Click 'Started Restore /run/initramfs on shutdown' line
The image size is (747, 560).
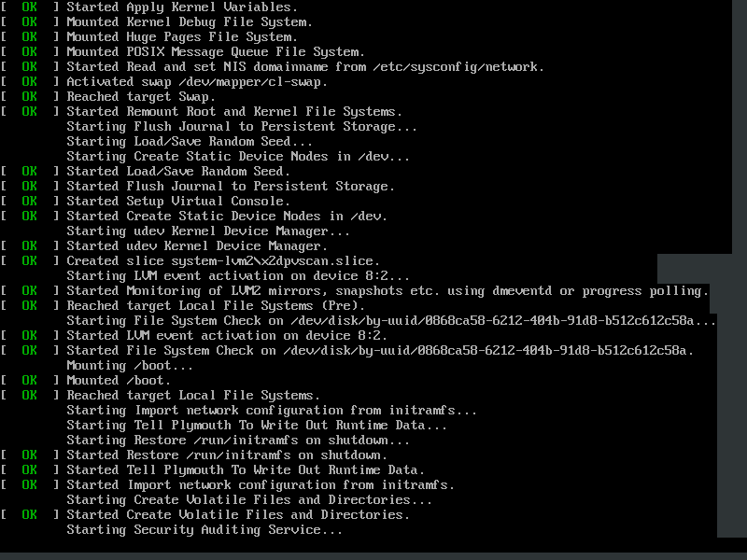coord(227,455)
